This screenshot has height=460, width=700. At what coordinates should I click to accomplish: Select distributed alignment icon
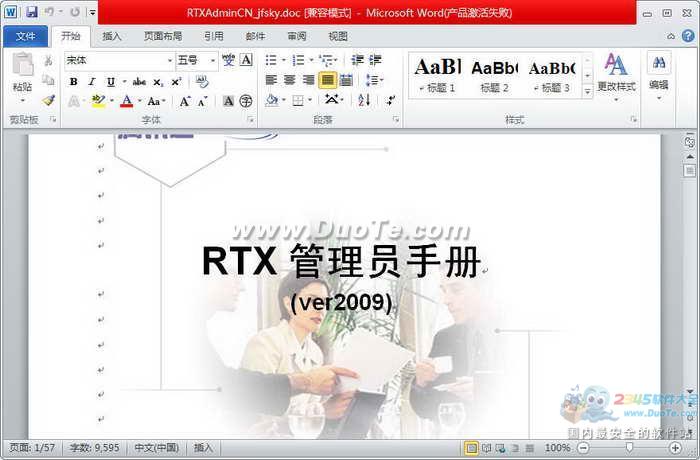click(346, 80)
